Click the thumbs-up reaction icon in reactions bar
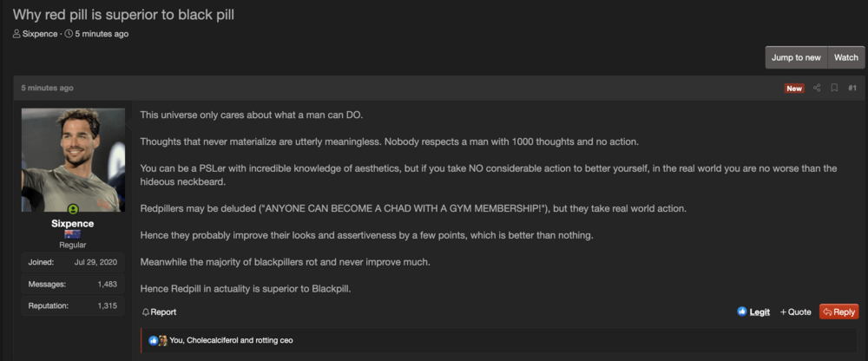The height and width of the screenshot is (361, 868). (154, 340)
